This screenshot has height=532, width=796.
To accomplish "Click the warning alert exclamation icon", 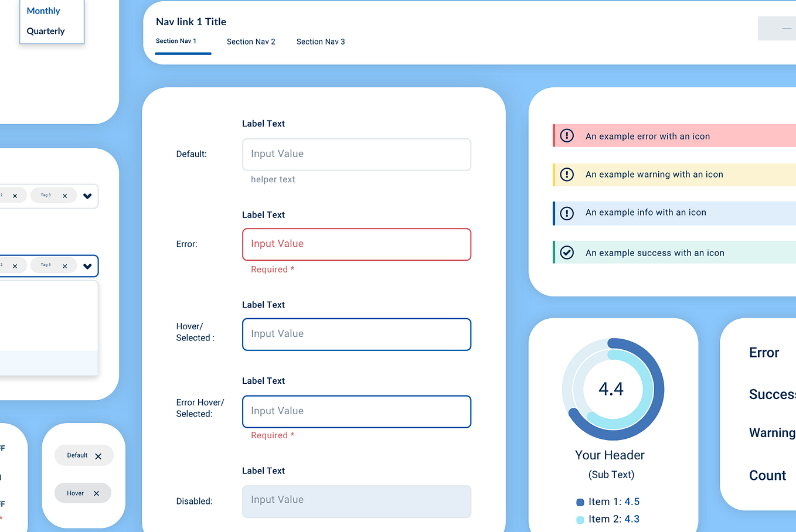I will pos(566,174).
